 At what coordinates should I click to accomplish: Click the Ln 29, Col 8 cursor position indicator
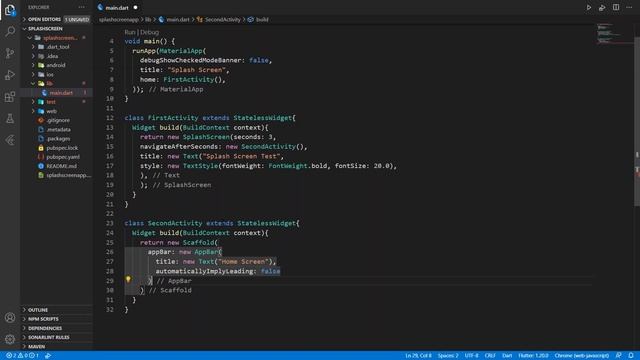pyautogui.click(x=418, y=356)
